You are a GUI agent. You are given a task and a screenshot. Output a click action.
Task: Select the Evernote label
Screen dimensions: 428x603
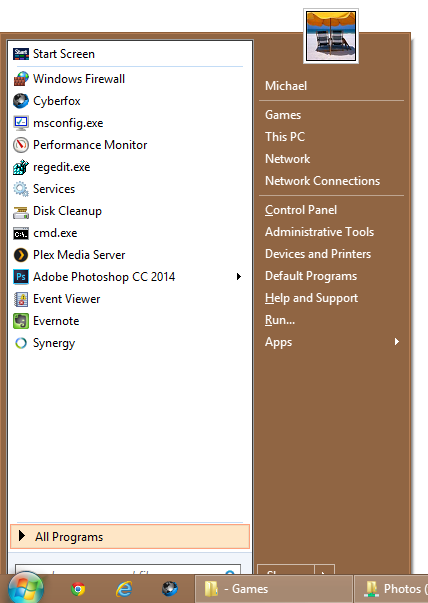(56, 321)
